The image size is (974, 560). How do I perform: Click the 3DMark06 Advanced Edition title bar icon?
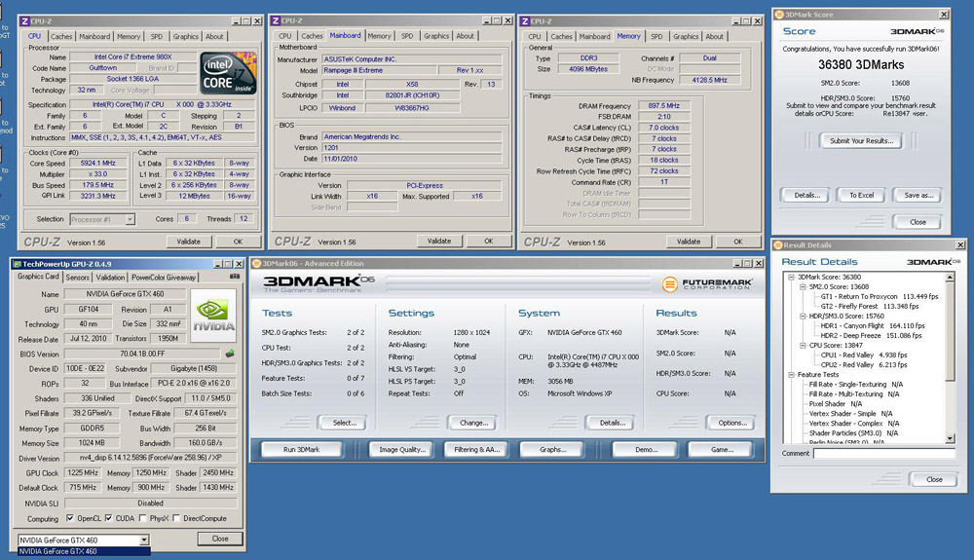pos(256,264)
